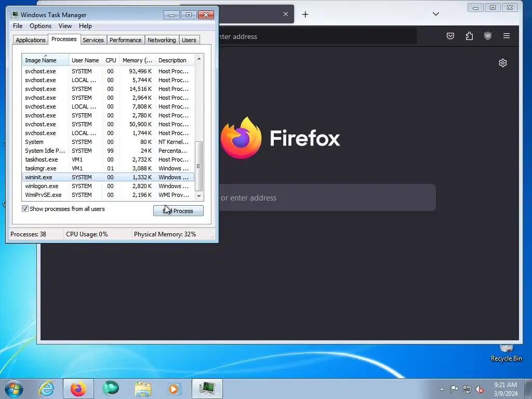532x399 pixels.
Task: Open the File menu in Task Manager
Action: point(18,26)
